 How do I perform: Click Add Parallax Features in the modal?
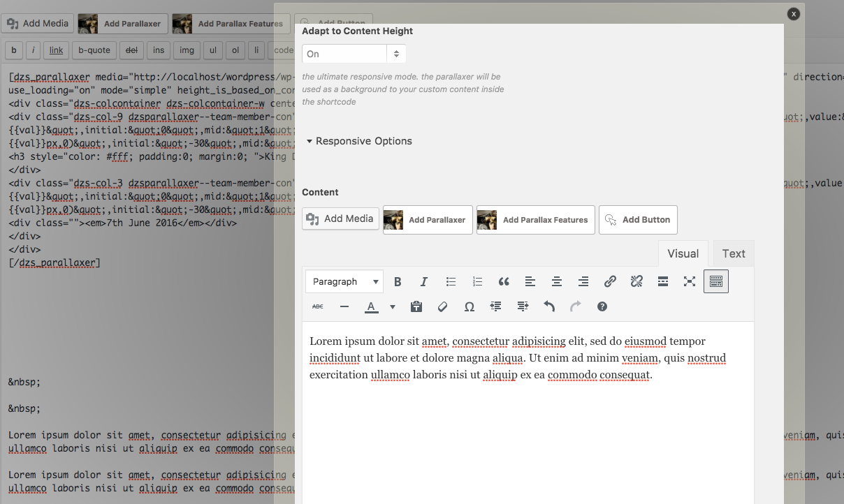(x=536, y=220)
